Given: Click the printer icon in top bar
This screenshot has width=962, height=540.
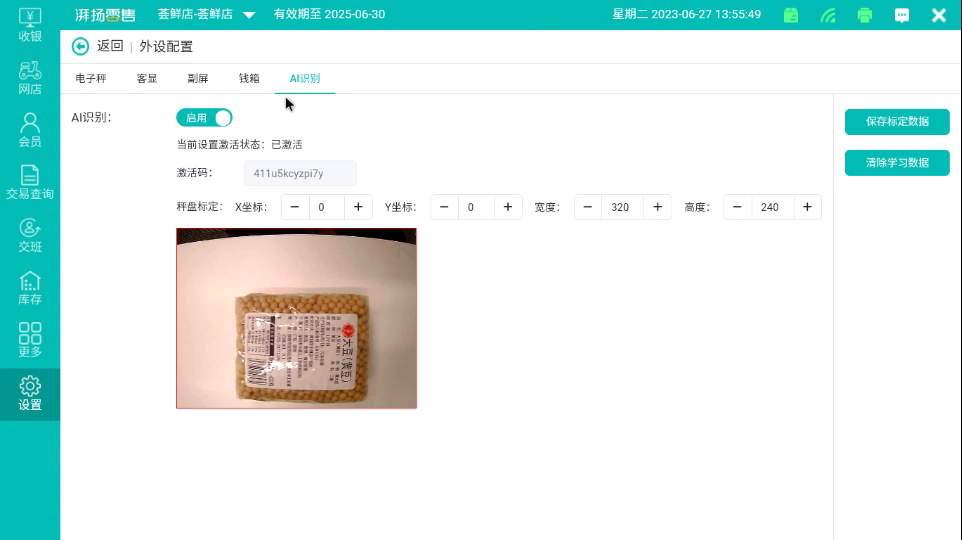Looking at the screenshot, I should coord(865,15).
